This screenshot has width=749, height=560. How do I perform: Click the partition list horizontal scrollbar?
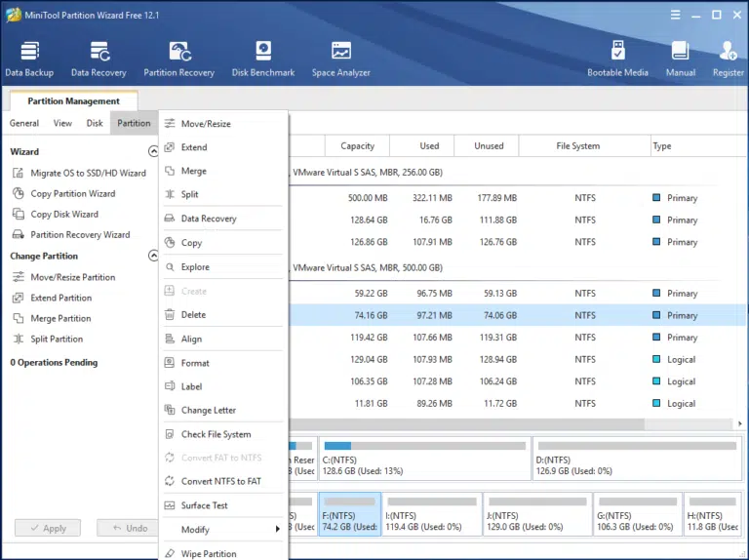point(467,423)
